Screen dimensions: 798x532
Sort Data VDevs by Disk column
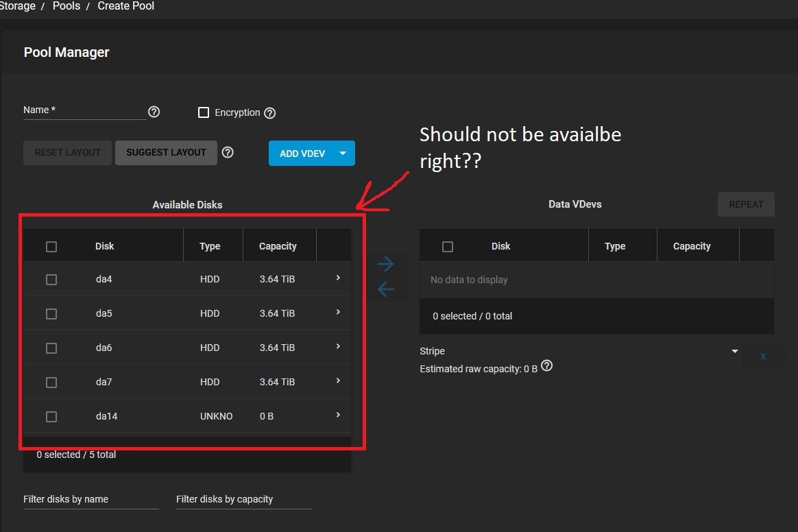click(500, 246)
